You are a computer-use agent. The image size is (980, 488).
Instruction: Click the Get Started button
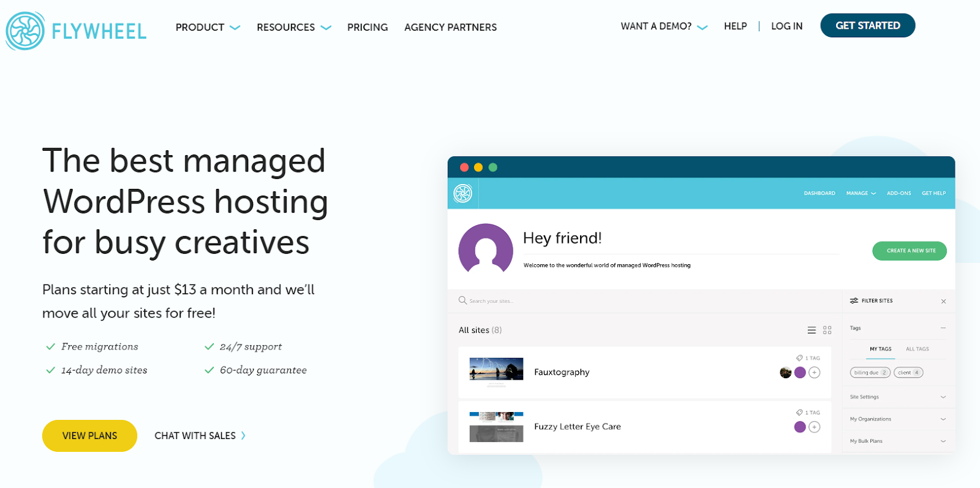868,25
